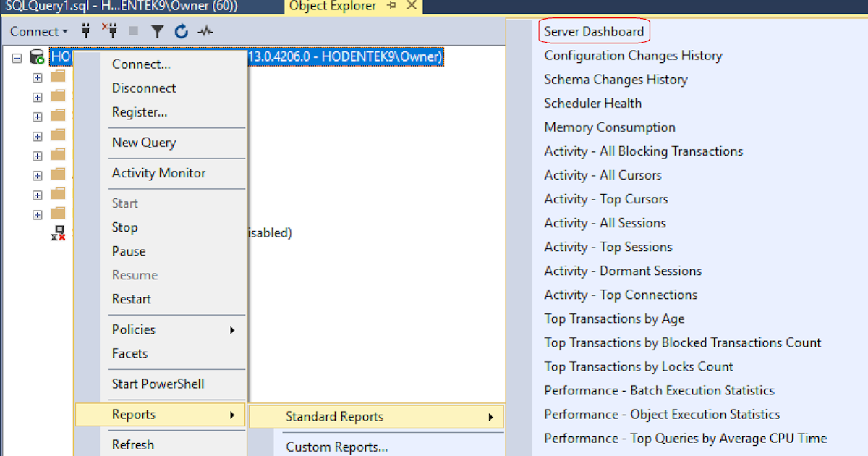Disconnect the server via the disconnect plug icon

[x=109, y=31]
